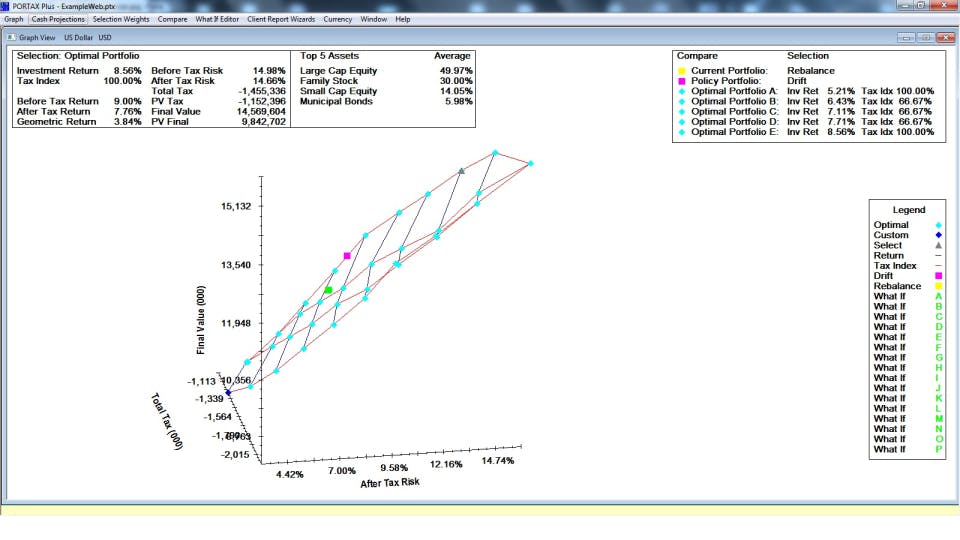Click the Final Value 14,569,604 figure
The image size is (960, 540).
(x=261, y=111)
